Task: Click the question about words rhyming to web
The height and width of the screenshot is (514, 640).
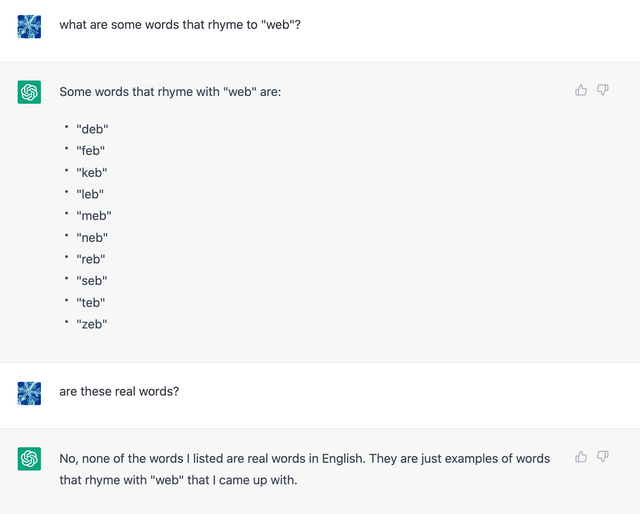Action: (x=180, y=24)
